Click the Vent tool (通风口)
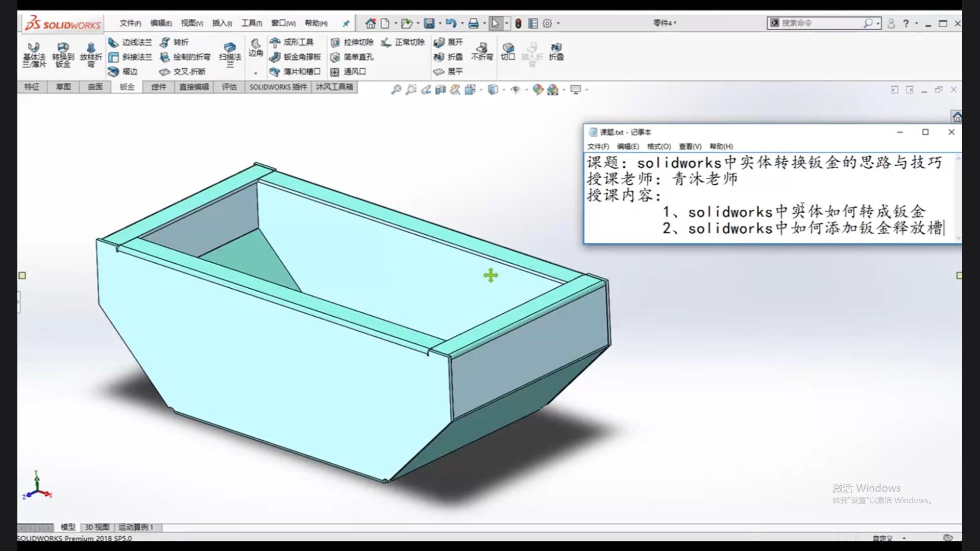Image resolution: width=980 pixels, height=551 pixels. pyautogui.click(x=348, y=72)
